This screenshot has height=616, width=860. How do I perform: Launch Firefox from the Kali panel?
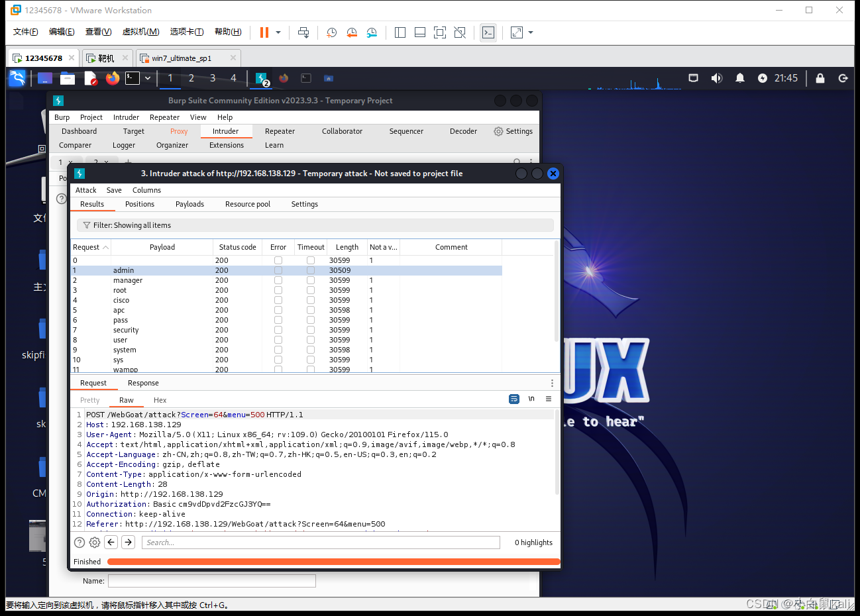(113, 78)
